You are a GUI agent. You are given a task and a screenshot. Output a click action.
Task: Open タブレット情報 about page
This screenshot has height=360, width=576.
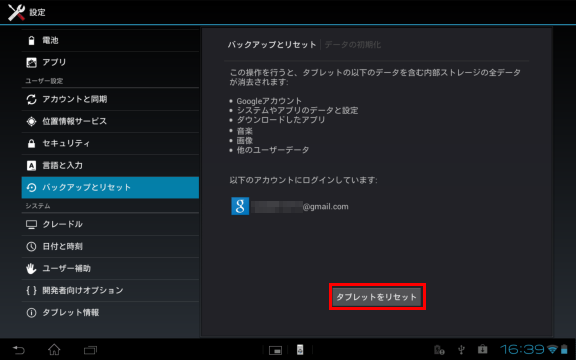point(110,312)
